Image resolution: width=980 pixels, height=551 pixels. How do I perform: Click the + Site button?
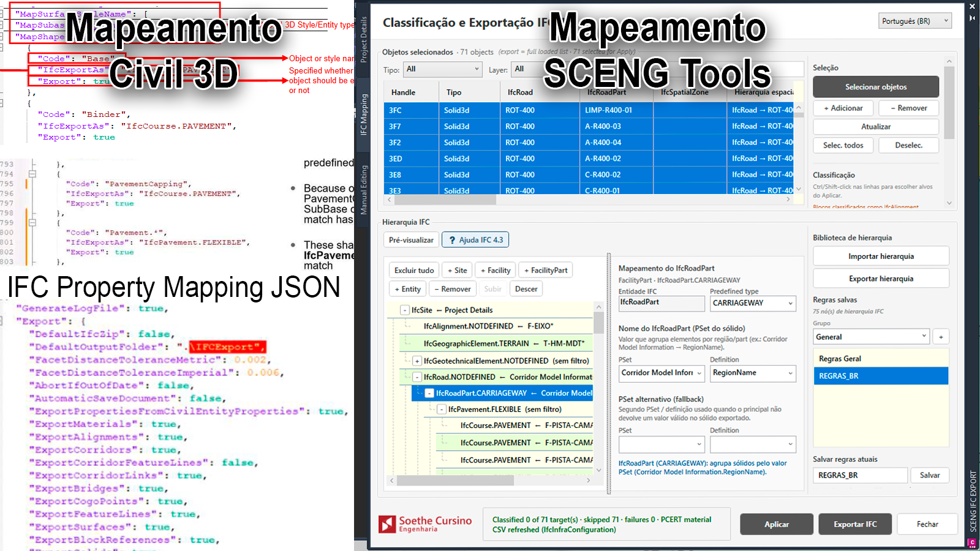coord(457,270)
